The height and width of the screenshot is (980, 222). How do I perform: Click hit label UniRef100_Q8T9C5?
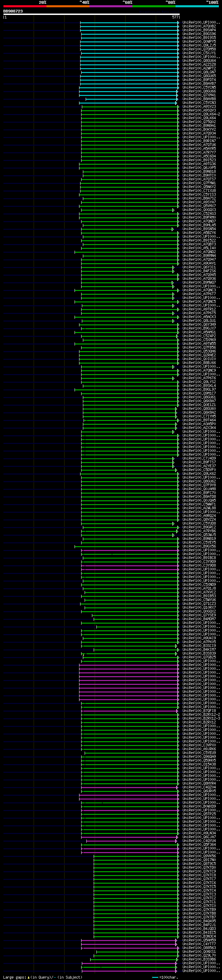[199, 864]
